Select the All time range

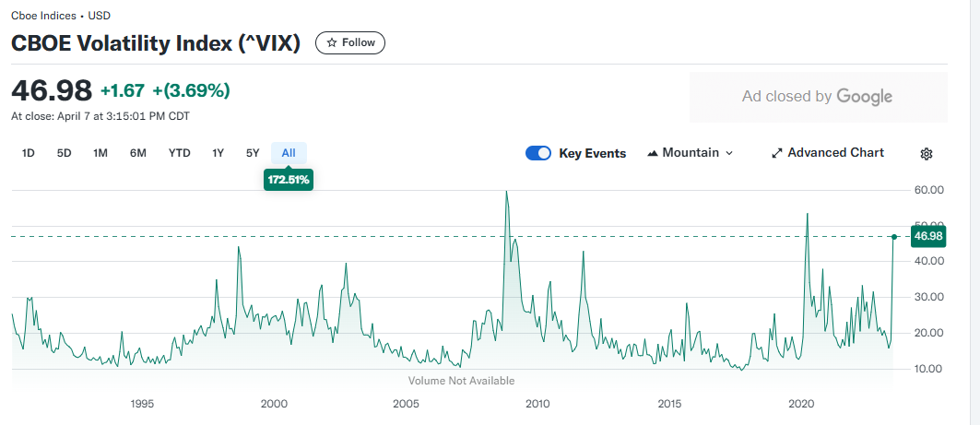click(289, 153)
